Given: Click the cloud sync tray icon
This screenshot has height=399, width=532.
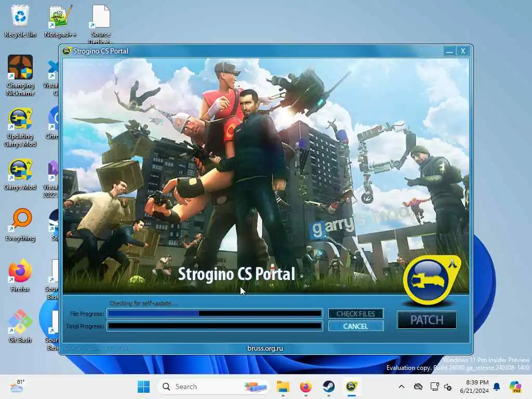Looking at the screenshot, I should click(418, 387).
